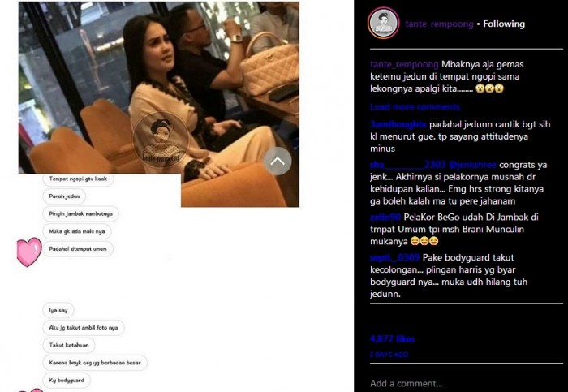The height and width of the screenshot is (392, 568).
Task: Open septi_.0309 commenter profile
Action: coord(394,257)
